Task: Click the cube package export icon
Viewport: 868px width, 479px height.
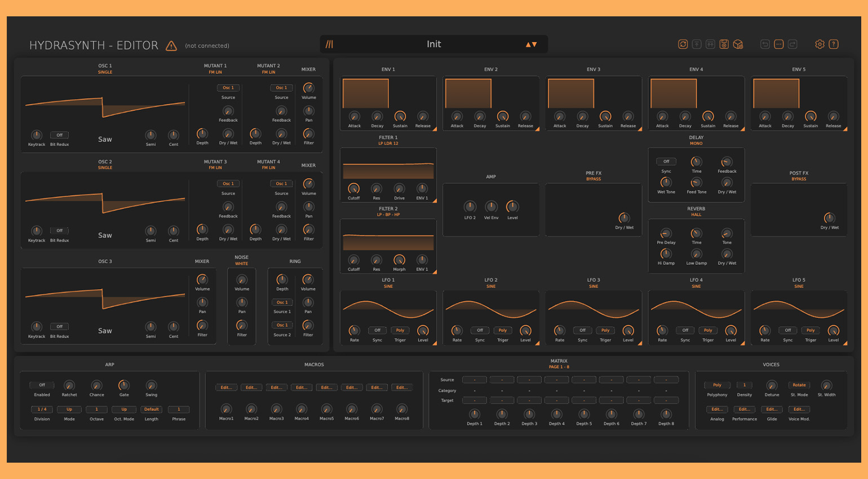Action: coord(738,44)
